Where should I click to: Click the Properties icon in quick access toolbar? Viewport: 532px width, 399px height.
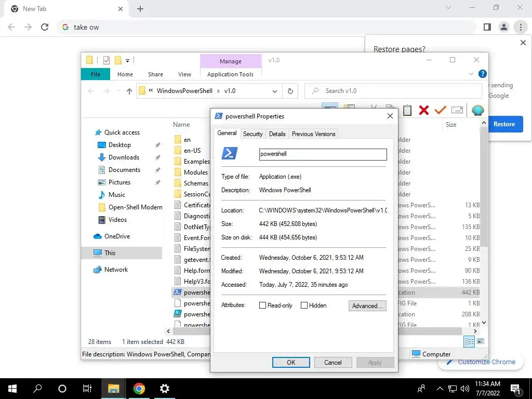106,60
